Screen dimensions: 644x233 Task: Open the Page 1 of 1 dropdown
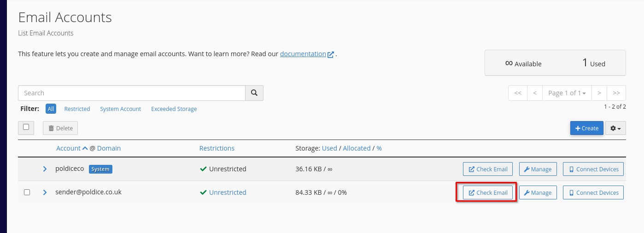(x=567, y=93)
